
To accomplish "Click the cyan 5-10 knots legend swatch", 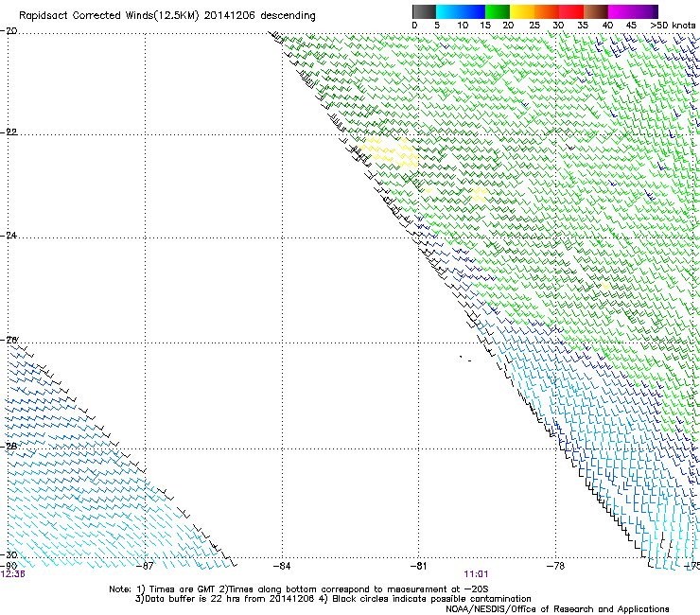I will pyautogui.click(x=448, y=11).
